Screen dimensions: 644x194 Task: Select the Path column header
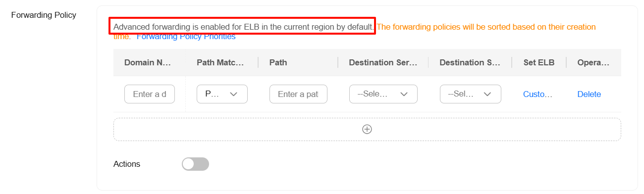tap(278, 62)
